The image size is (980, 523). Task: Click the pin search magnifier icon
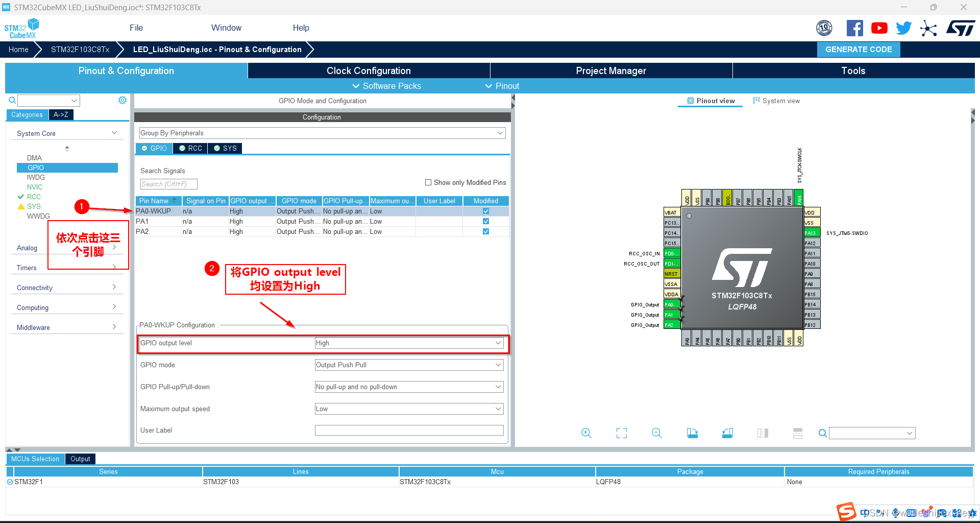(822, 433)
